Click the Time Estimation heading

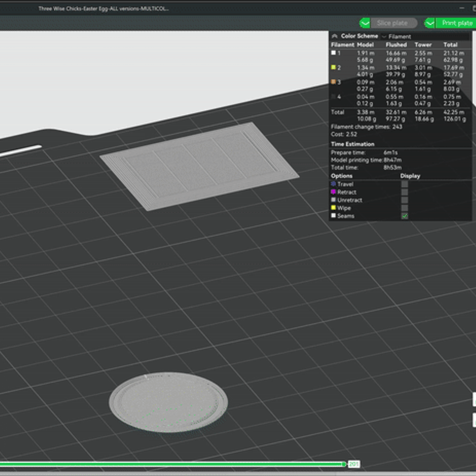(x=352, y=144)
